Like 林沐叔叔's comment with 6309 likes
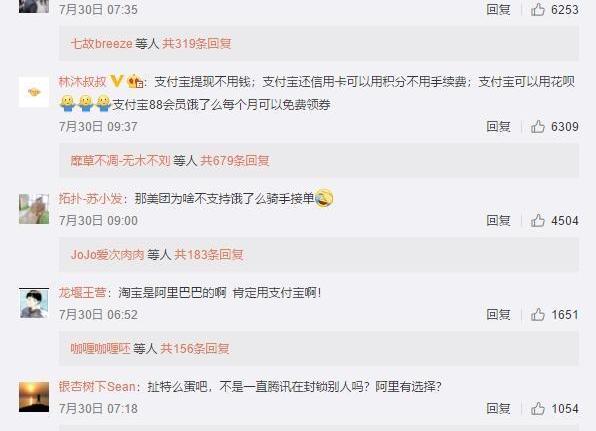Image resolution: width=596 pixels, height=431 pixels. tap(537, 127)
